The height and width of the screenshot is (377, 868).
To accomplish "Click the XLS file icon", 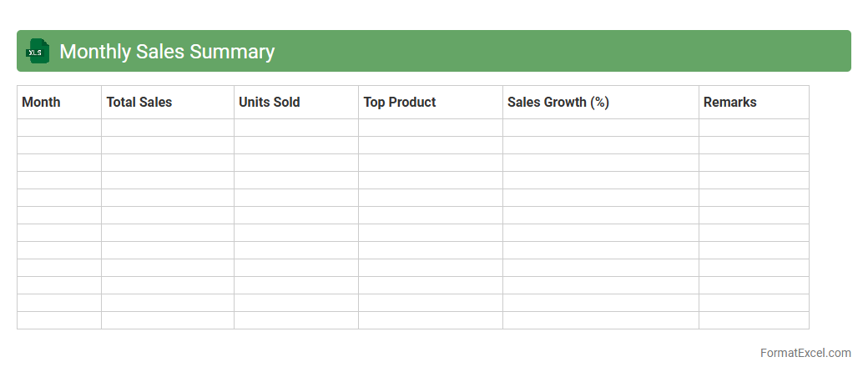I will click(38, 51).
